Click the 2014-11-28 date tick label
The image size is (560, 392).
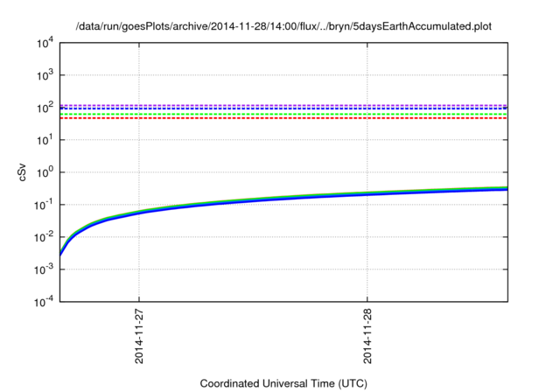[x=367, y=336]
